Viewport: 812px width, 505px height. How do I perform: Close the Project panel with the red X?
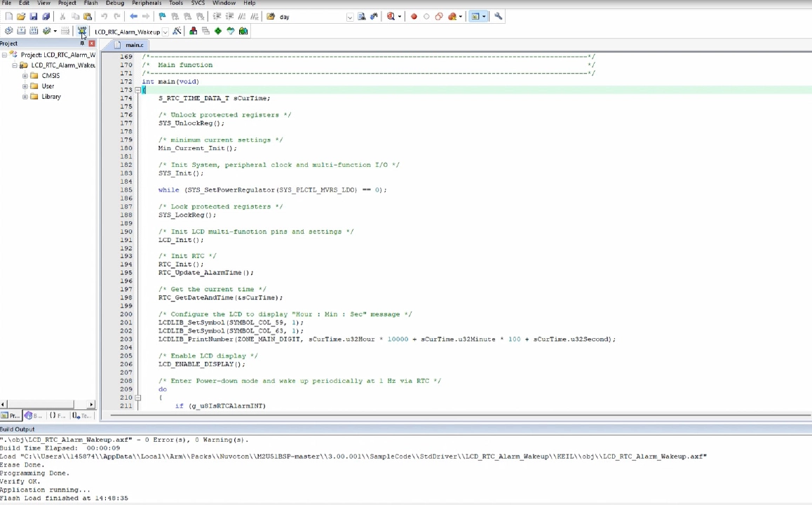tap(92, 43)
